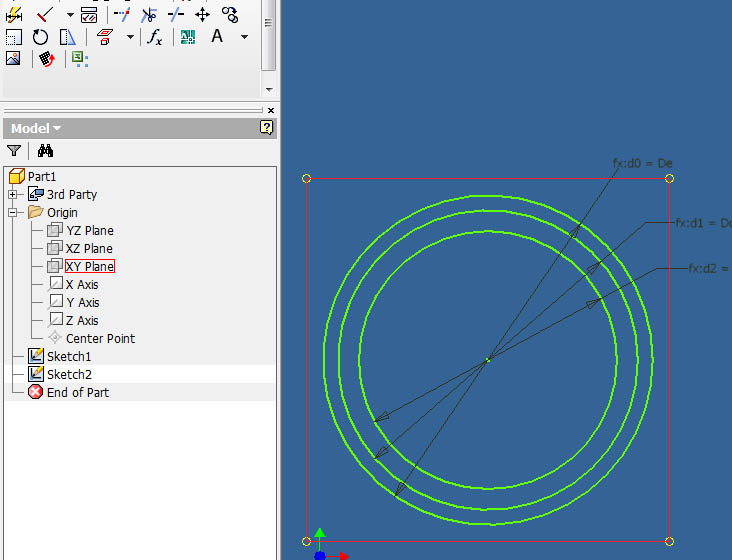732x560 pixels.
Task: Select the Extend tool
Action: click(122, 15)
